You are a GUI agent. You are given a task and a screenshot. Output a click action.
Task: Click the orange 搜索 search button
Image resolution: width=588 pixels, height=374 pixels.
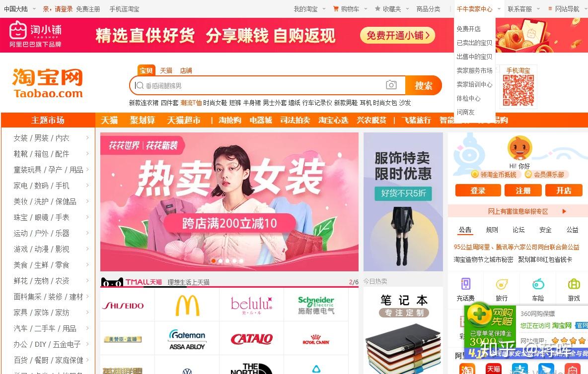(x=424, y=86)
